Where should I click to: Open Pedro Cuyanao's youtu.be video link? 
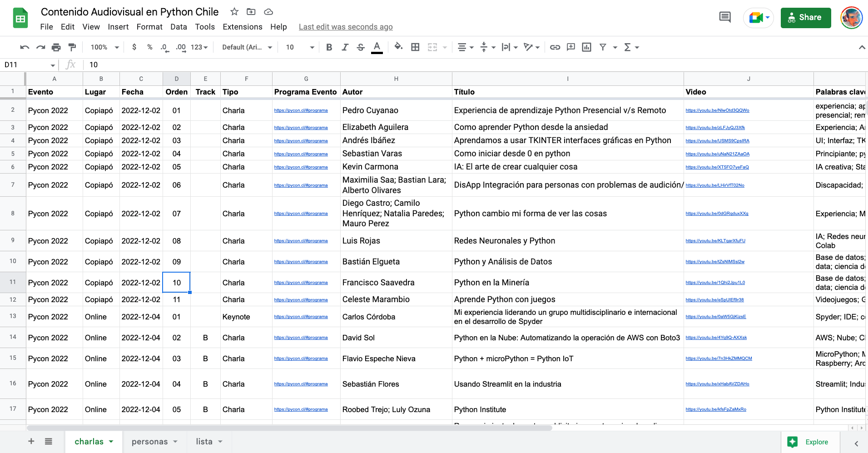coord(717,110)
